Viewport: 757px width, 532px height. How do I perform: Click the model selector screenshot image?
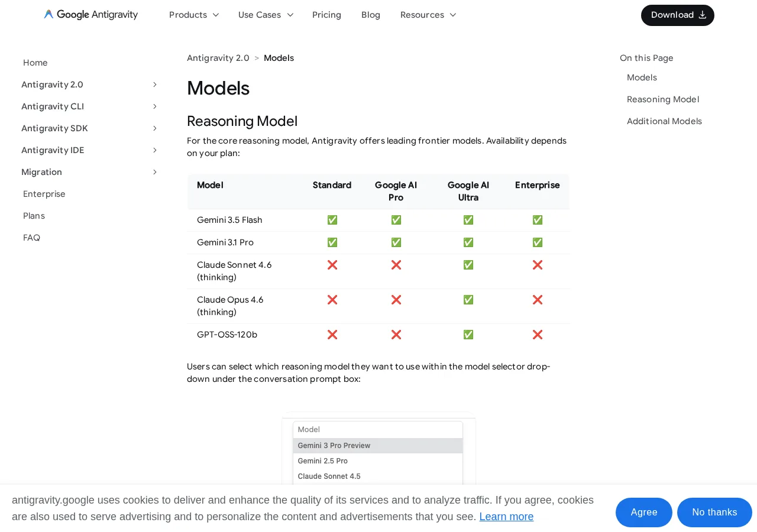[378, 448]
